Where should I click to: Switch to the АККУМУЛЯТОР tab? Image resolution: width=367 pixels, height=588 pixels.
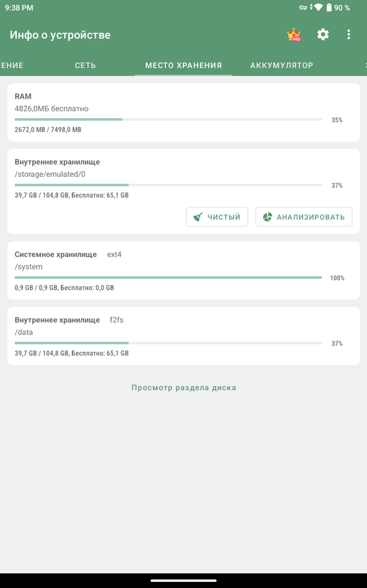point(282,65)
